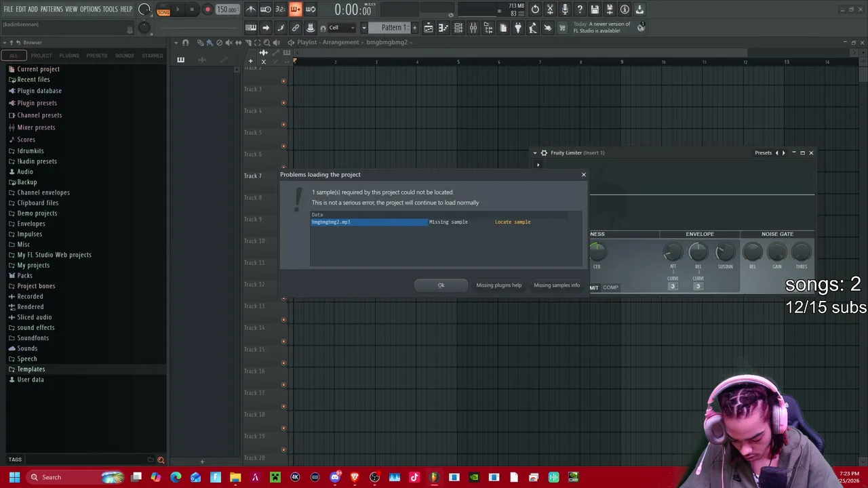Click the record button in the transport
This screenshot has height=488, width=868.
(x=208, y=9)
